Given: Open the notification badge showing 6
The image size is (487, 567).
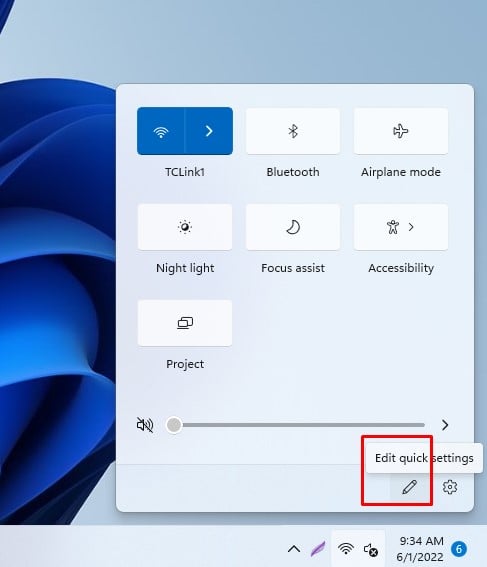Looking at the screenshot, I should tap(459, 549).
